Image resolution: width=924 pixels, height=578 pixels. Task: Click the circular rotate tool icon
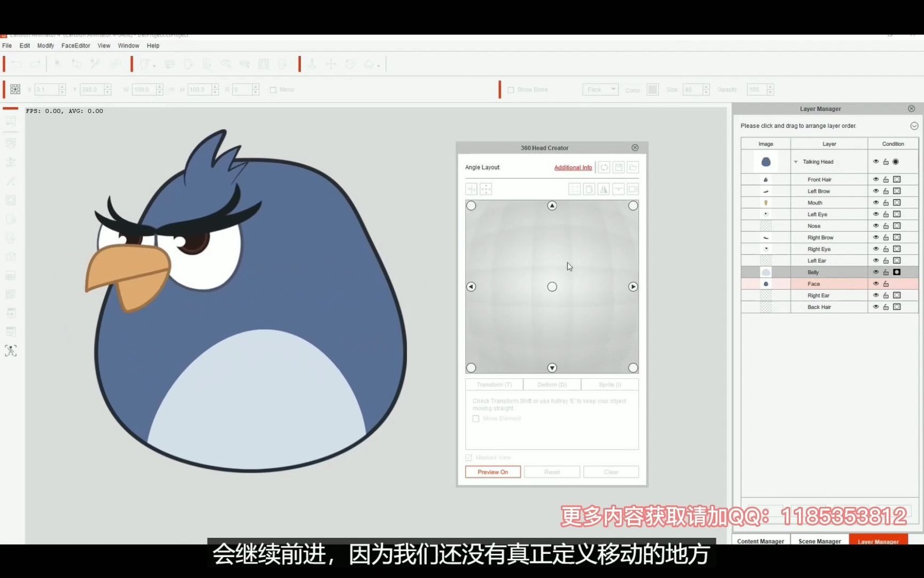coord(350,64)
